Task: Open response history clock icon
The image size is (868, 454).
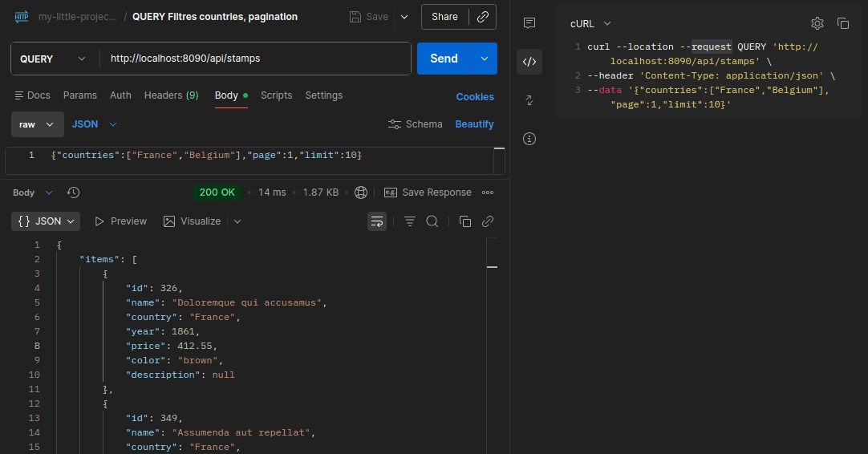Action: point(73,193)
